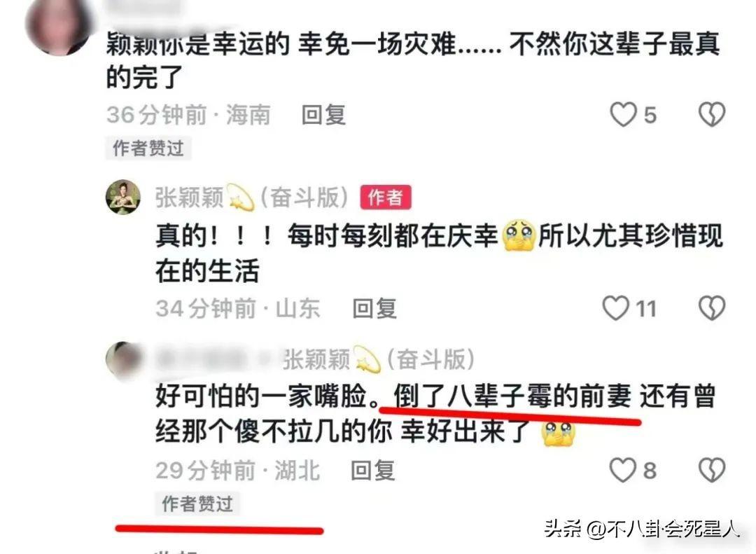Dislike the Hubei comment using broken heart
Viewport: 756px width, 554px height.
tap(712, 469)
